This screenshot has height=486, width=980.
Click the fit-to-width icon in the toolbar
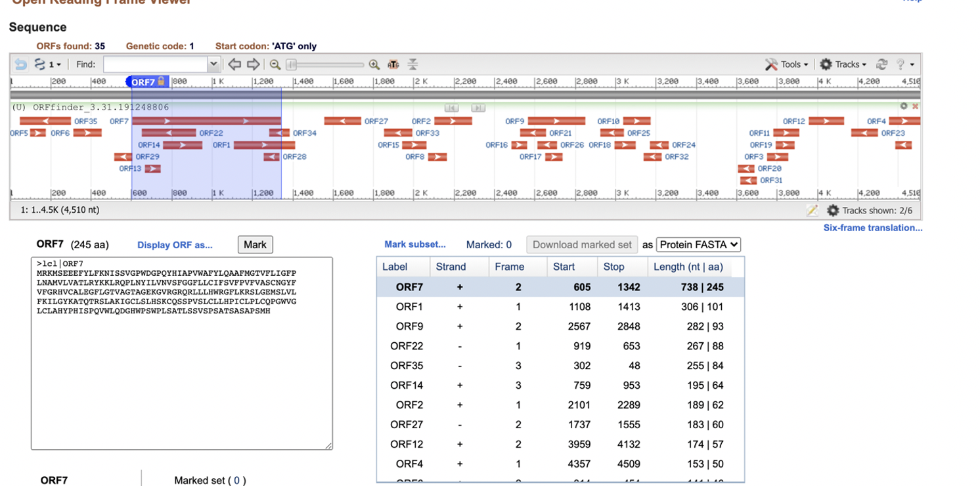click(412, 64)
